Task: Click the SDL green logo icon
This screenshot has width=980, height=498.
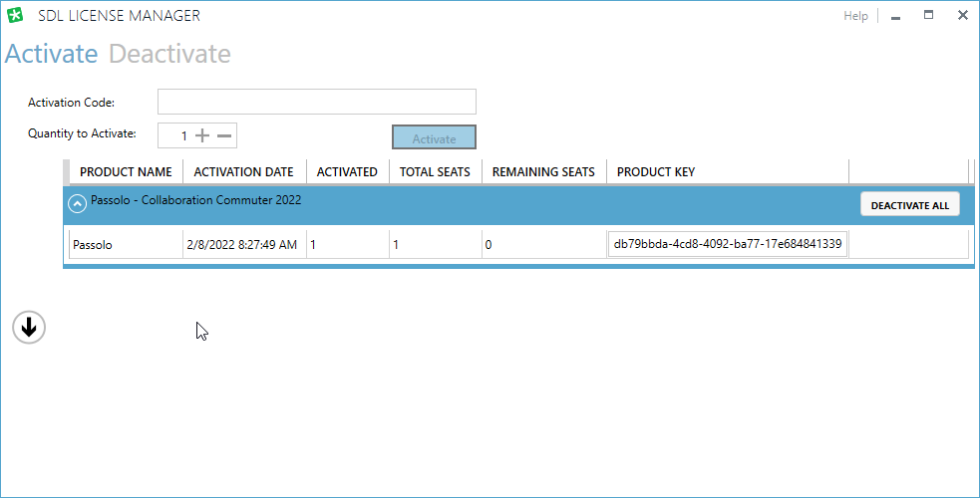Action: pos(15,15)
